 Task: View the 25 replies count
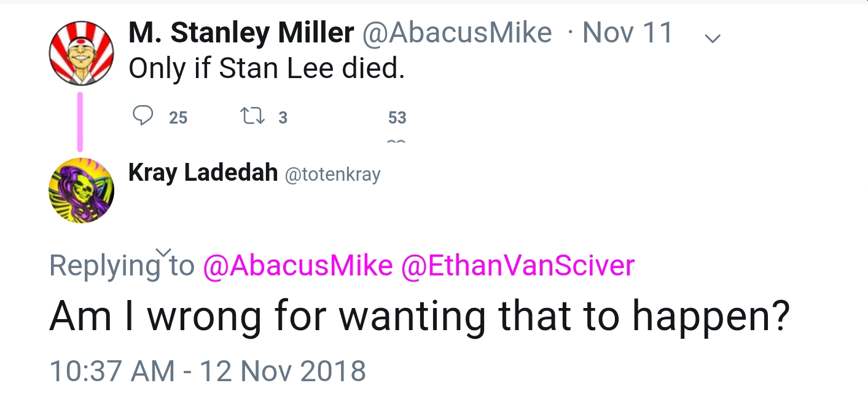(x=178, y=117)
